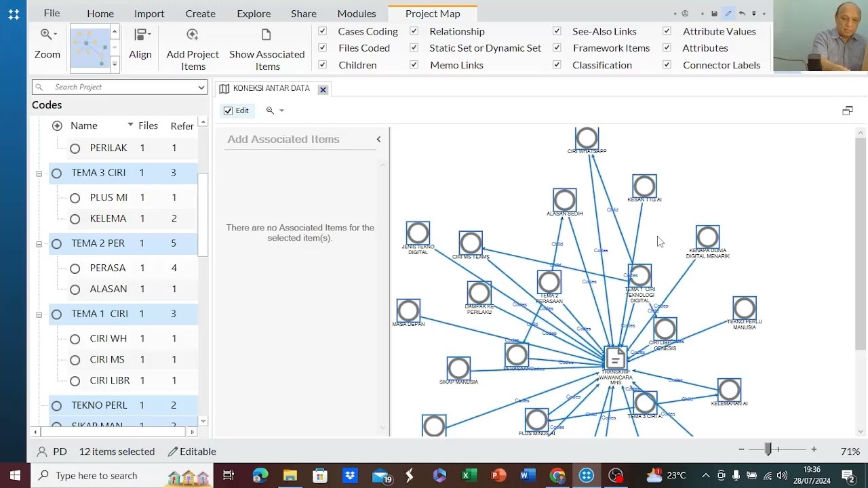868x488 pixels.
Task: Select the KENAPA DUNIA DIGITAL MENARIK node
Action: click(x=707, y=237)
